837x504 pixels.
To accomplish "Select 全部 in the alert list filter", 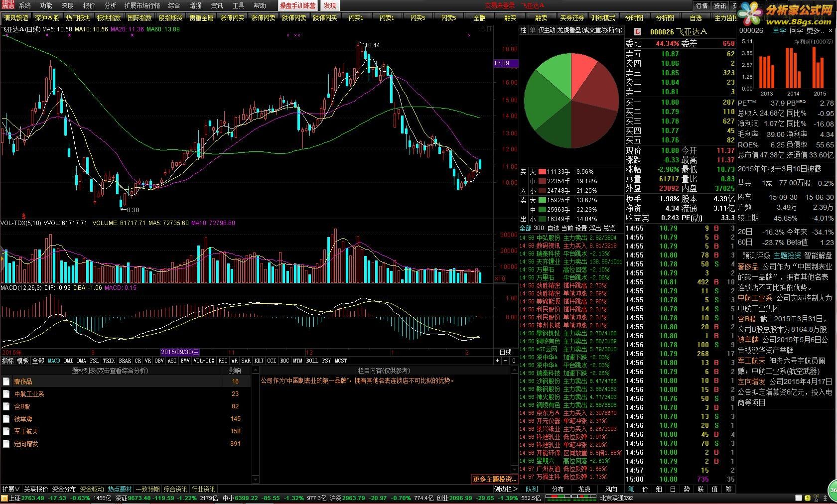I will [526, 228].
